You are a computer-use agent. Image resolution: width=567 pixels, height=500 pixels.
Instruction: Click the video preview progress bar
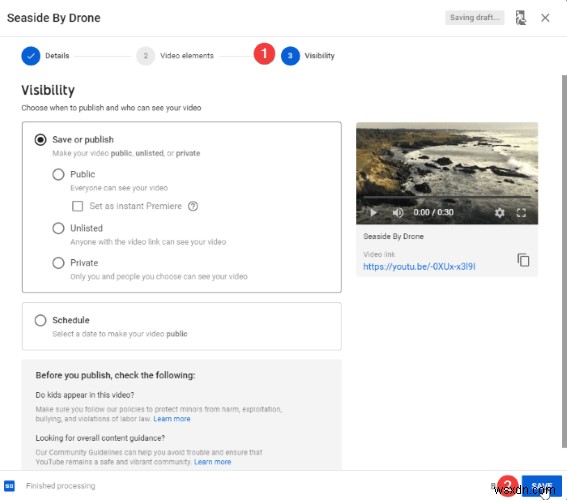click(447, 197)
